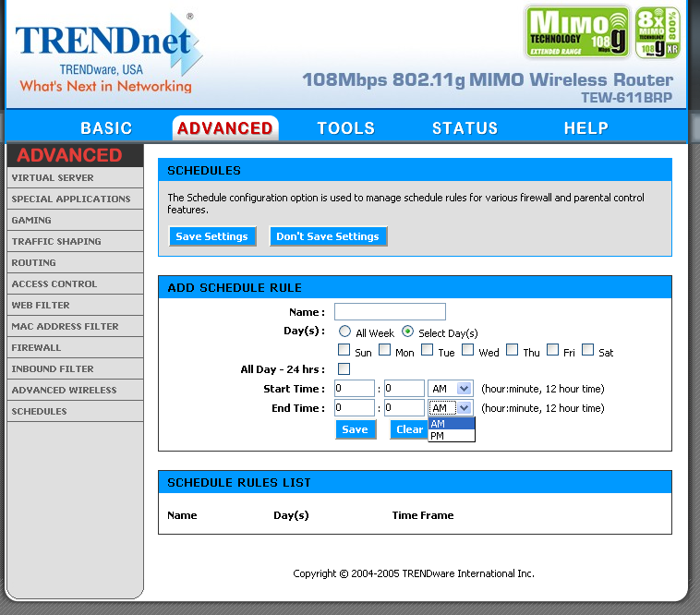Click the Day(s) column header in rules list
700x615 pixels.
[x=291, y=515]
